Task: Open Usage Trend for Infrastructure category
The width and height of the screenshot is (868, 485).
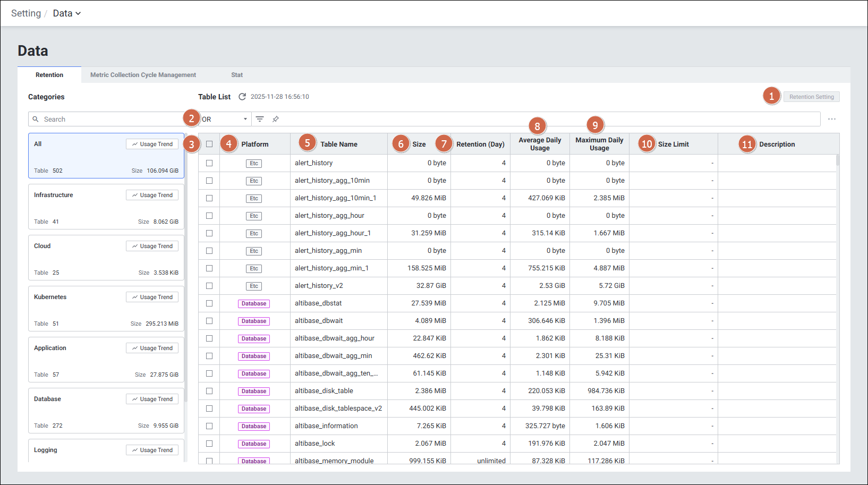Action: click(152, 195)
